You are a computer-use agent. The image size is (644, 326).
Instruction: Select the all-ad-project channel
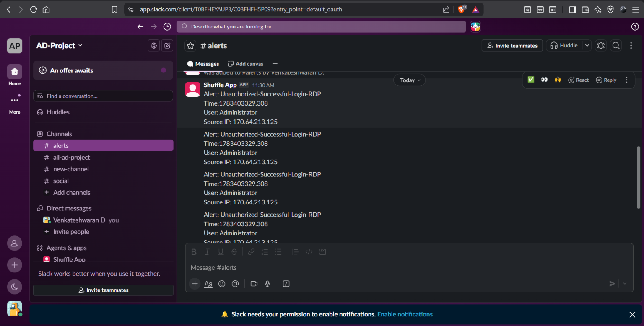tap(103, 157)
